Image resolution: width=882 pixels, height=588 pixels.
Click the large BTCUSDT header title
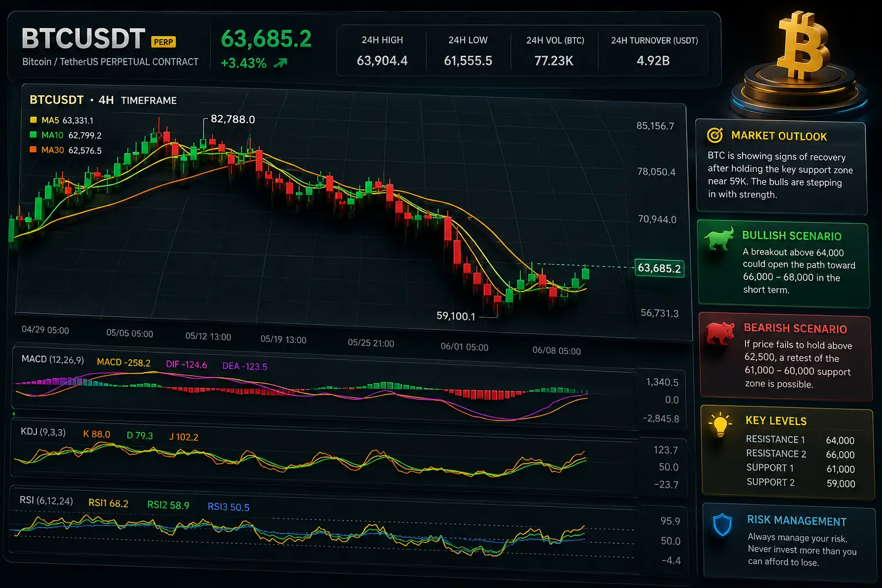(83, 39)
